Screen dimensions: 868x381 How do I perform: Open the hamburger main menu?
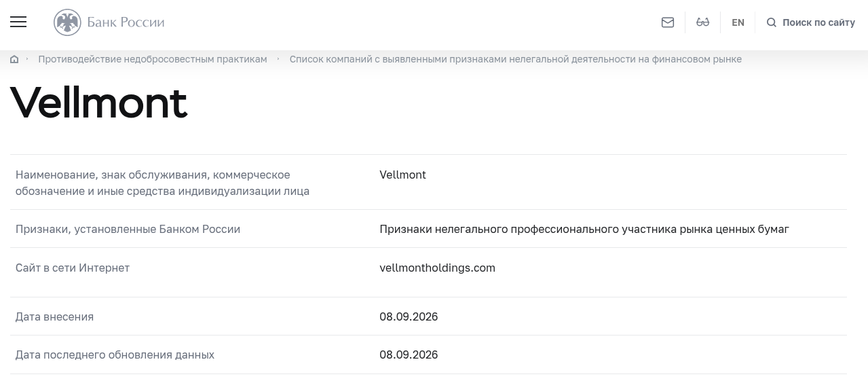(18, 22)
